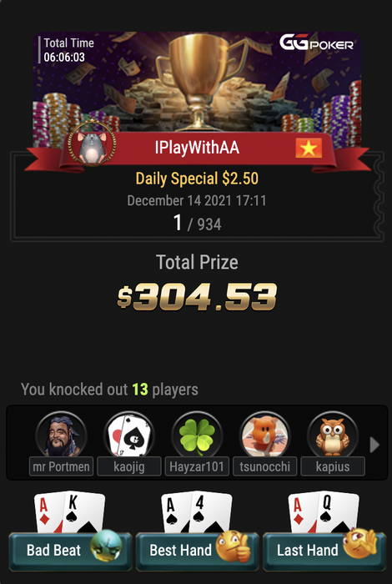Click the Ace Four spades cards thumbnail
392x584 pixels.
click(x=197, y=512)
